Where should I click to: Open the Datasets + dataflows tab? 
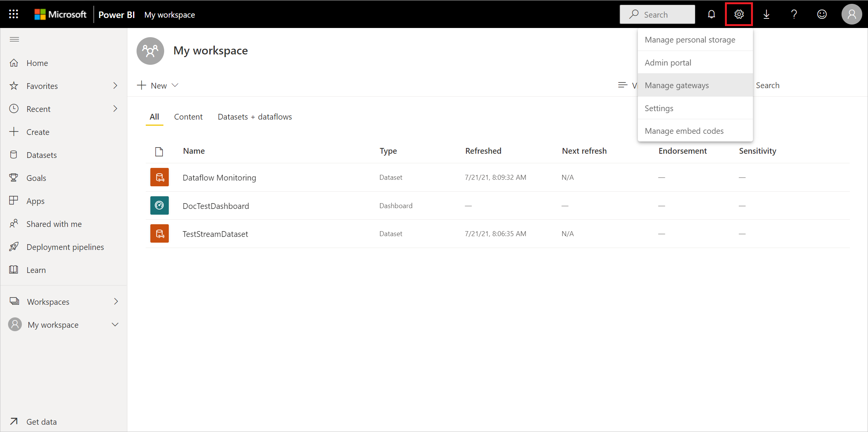click(255, 117)
